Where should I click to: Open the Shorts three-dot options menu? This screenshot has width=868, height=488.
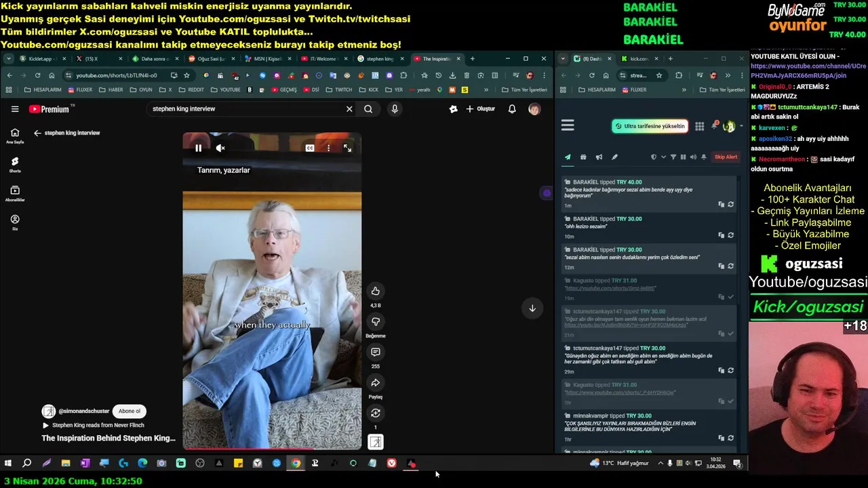(x=329, y=148)
